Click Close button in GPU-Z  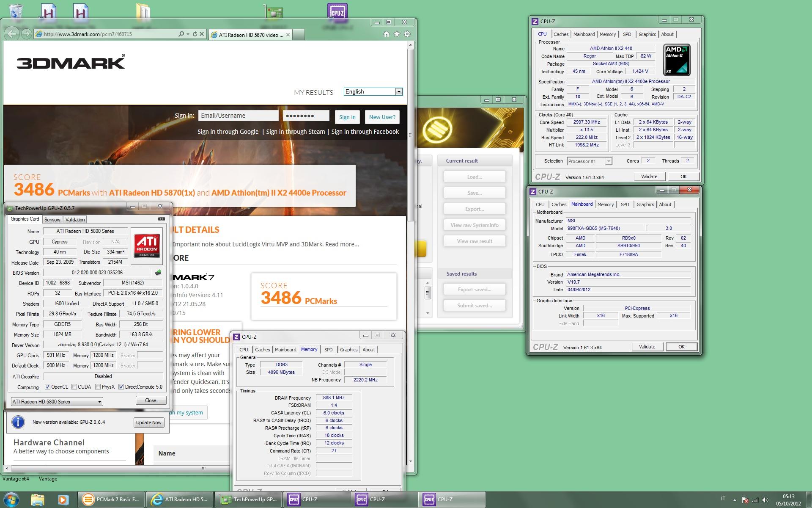[x=151, y=400]
